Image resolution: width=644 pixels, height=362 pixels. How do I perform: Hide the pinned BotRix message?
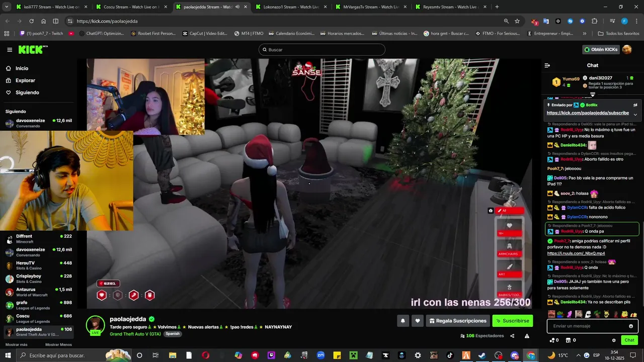[x=635, y=105]
